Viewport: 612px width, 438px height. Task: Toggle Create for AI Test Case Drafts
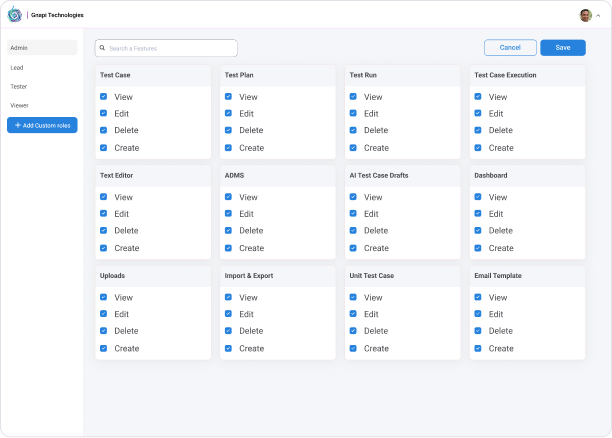[353, 248]
